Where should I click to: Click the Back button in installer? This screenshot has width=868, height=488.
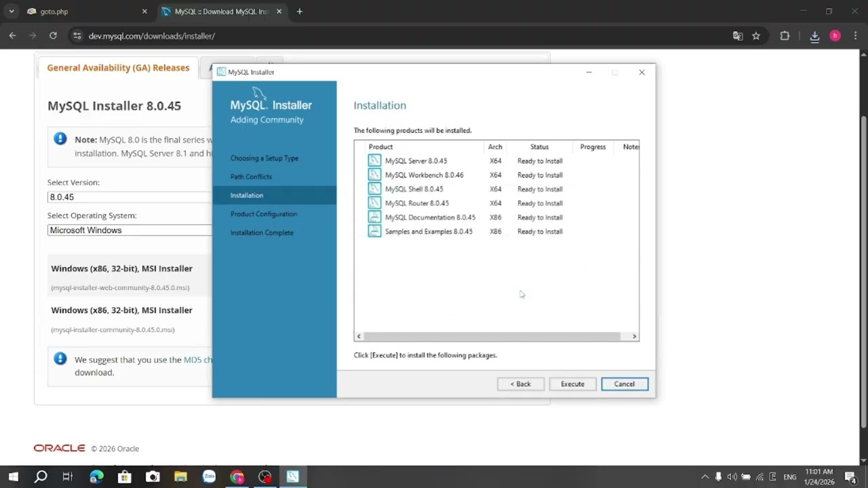tap(520, 384)
